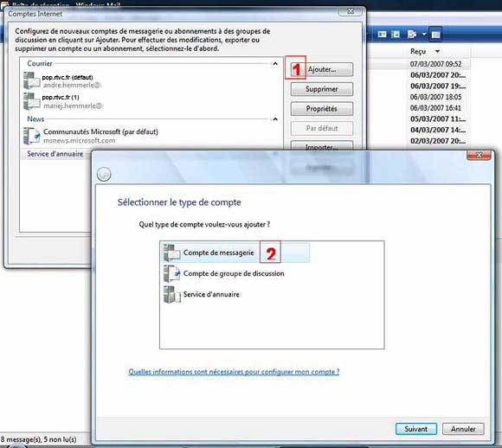Open Propriétés of the selected account

pyautogui.click(x=322, y=109)
